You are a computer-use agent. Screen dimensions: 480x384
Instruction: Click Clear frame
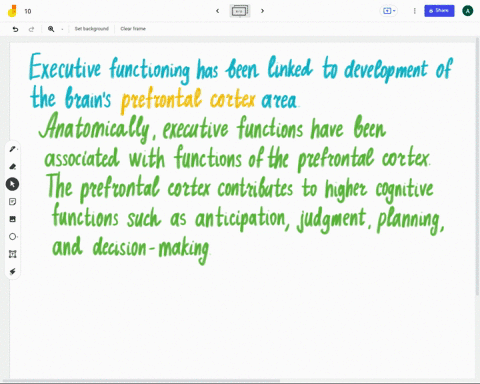[133, 29]
